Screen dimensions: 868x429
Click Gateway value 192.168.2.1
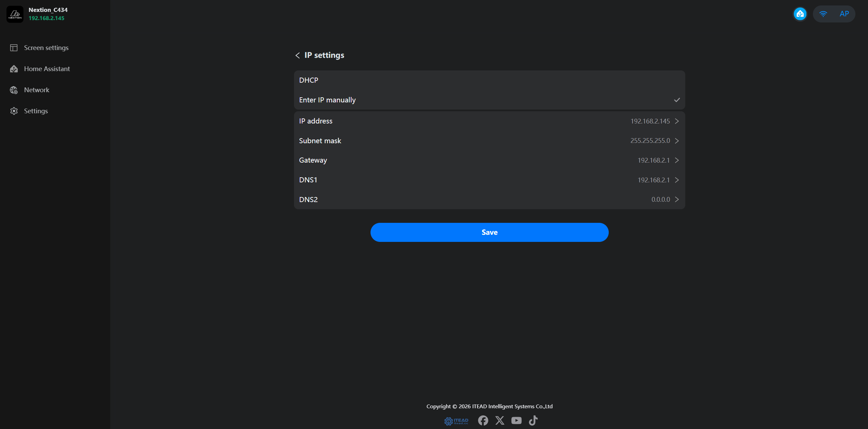(654, 160)
